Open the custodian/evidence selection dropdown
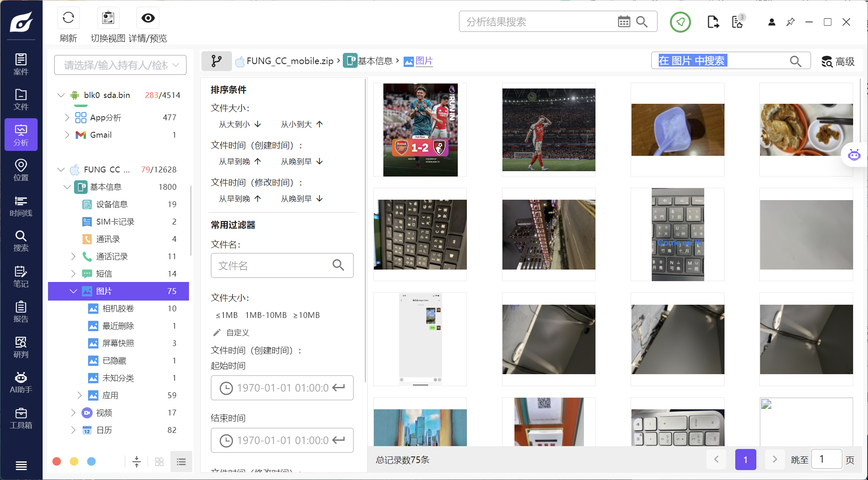868x480 pixels. (120, 65)
